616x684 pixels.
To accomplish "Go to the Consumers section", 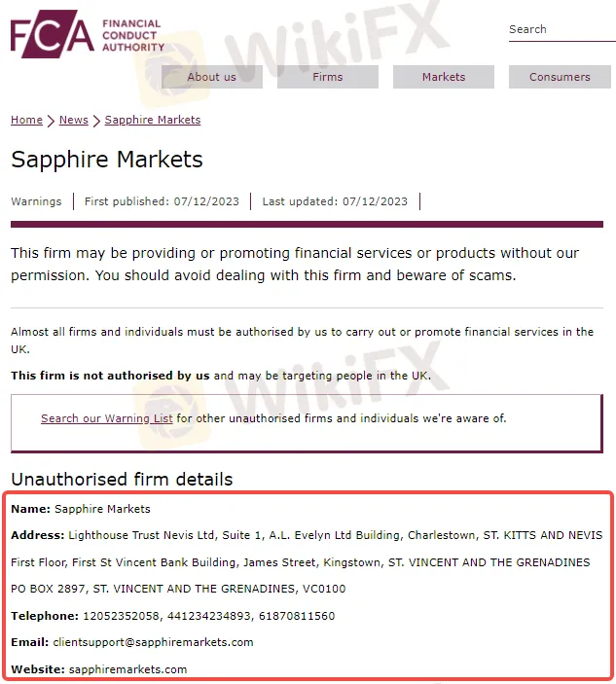I will 560,77.
